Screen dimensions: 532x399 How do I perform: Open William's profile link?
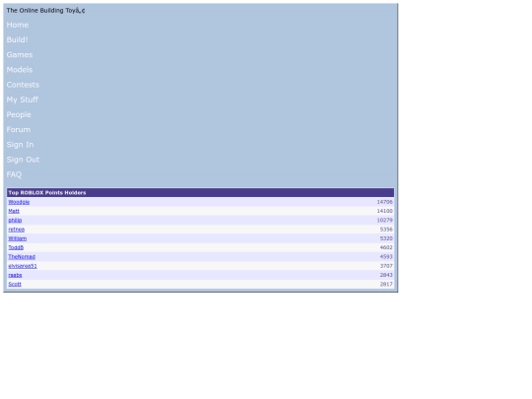coord(18,238)
